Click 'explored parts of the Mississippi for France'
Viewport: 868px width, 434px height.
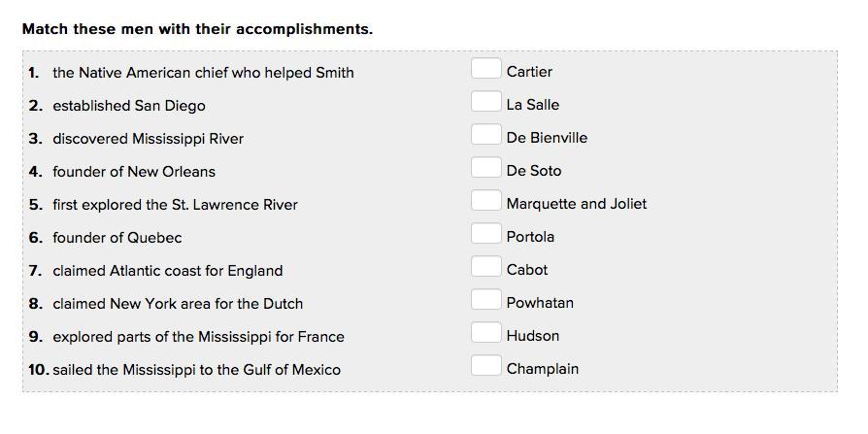198,337
